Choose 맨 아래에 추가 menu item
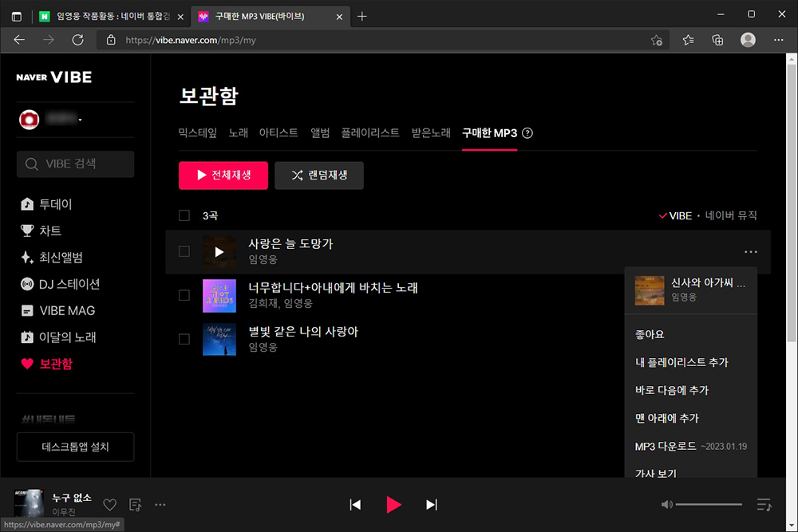Image resolution: width=798 pixels, height=532 pixels. coord(666,418)
